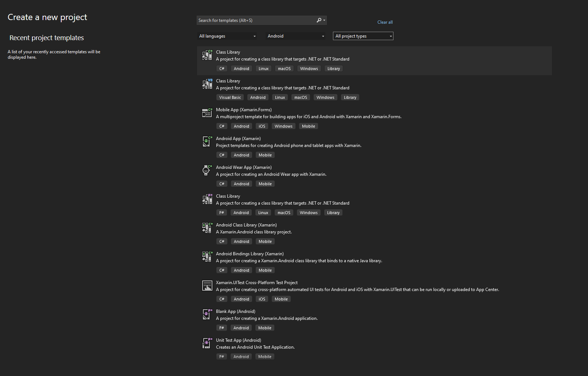Click the C# Class Library template icon
588x376 pixels.
click(207, 55)
